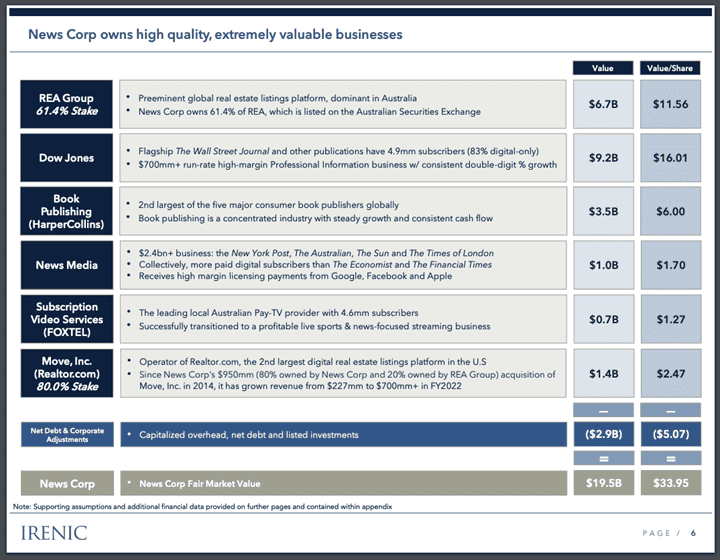
Task: Click the Value/Share column header
Action: click(x=670, y=68)
